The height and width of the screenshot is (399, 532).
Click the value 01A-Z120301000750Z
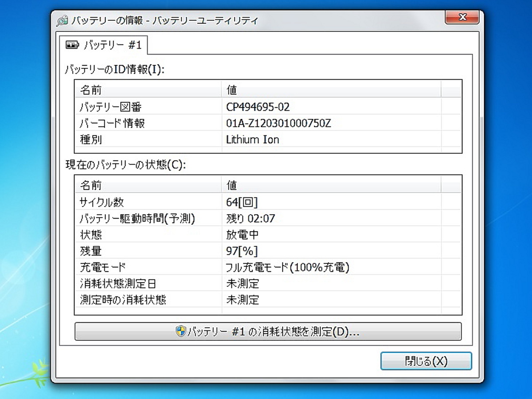pyautogui.click(x=278, y=123)
